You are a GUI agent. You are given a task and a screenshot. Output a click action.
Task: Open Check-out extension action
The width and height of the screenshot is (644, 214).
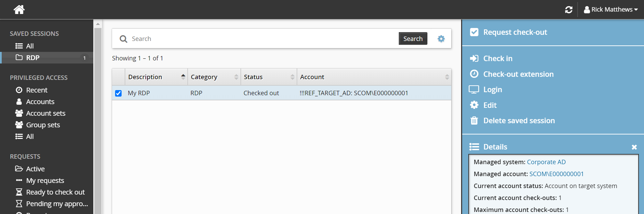(x=518, y=74)
